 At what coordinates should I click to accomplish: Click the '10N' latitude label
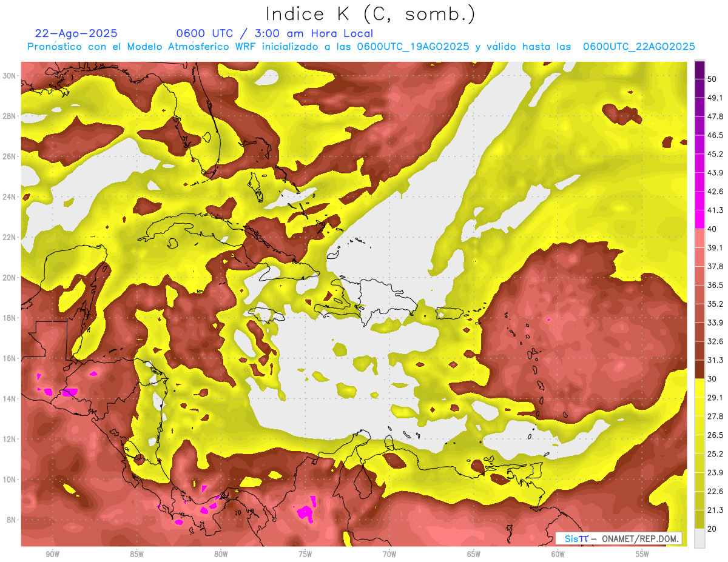tap(10, 480)
